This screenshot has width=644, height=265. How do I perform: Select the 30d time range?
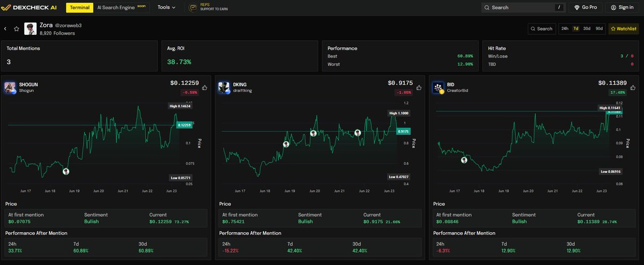pos(587,28)
